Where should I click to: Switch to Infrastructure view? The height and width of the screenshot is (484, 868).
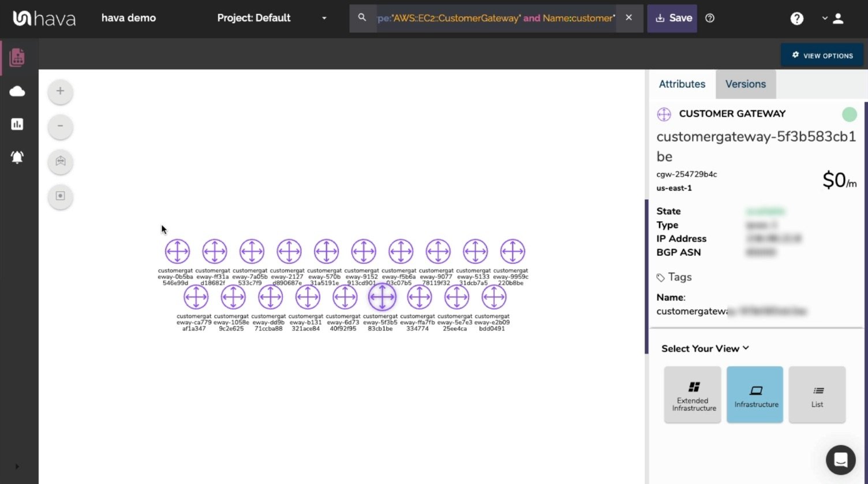pos(756,395)
